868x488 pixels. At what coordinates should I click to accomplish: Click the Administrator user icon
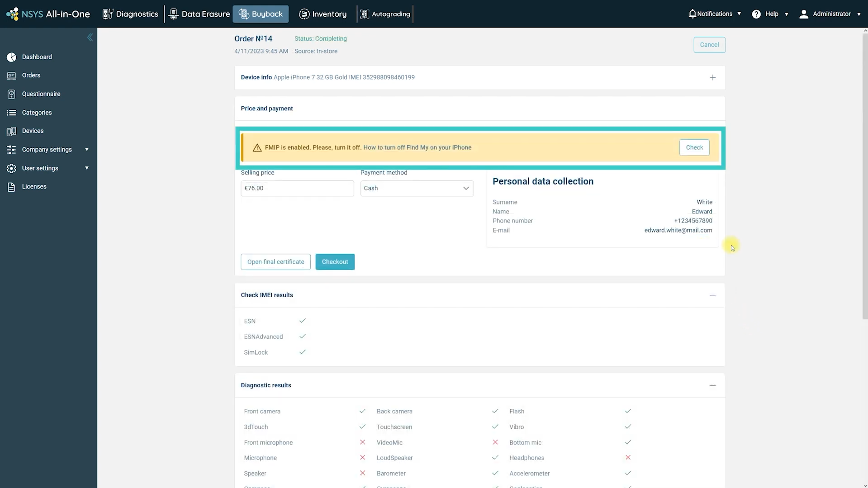[804, 14]
